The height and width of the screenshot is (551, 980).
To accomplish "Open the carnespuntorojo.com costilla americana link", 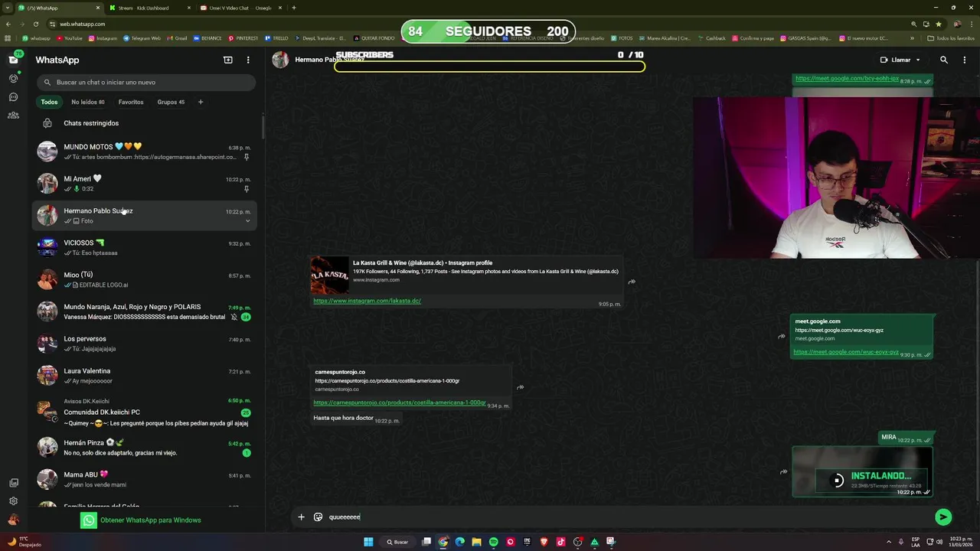I will tap(400, 403).
